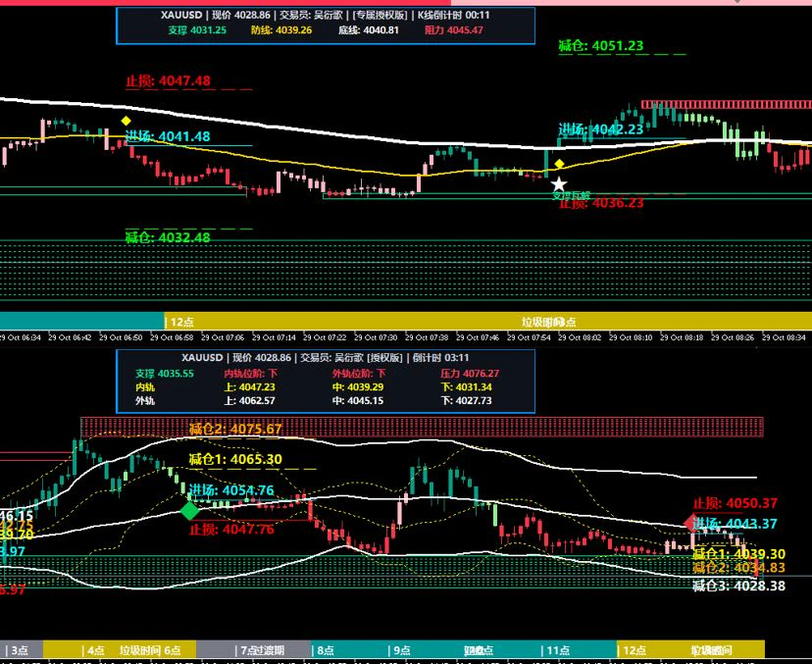The height and width of the screenshot is (664, 812).
Task: Click the 倒计时 03:11 countdown in the lower panel
Action: (x=440, y=357)
